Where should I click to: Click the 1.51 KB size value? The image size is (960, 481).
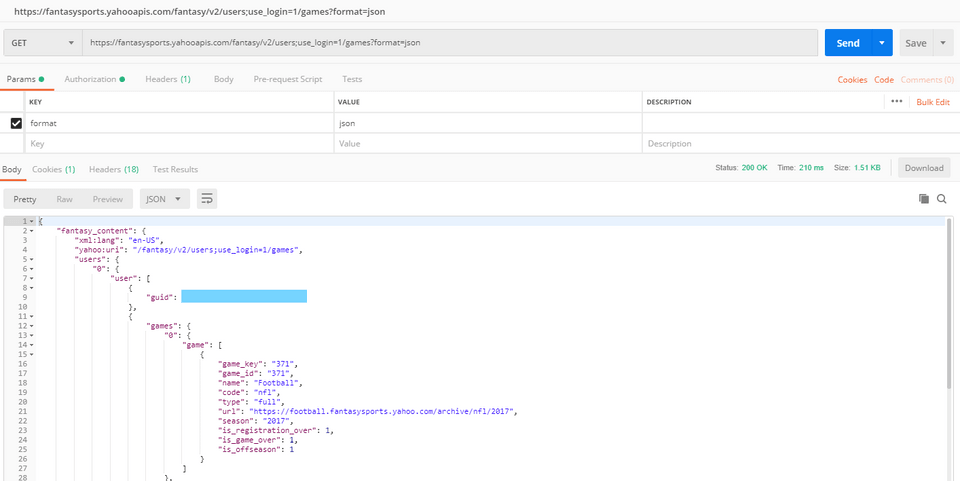point(868,168)
